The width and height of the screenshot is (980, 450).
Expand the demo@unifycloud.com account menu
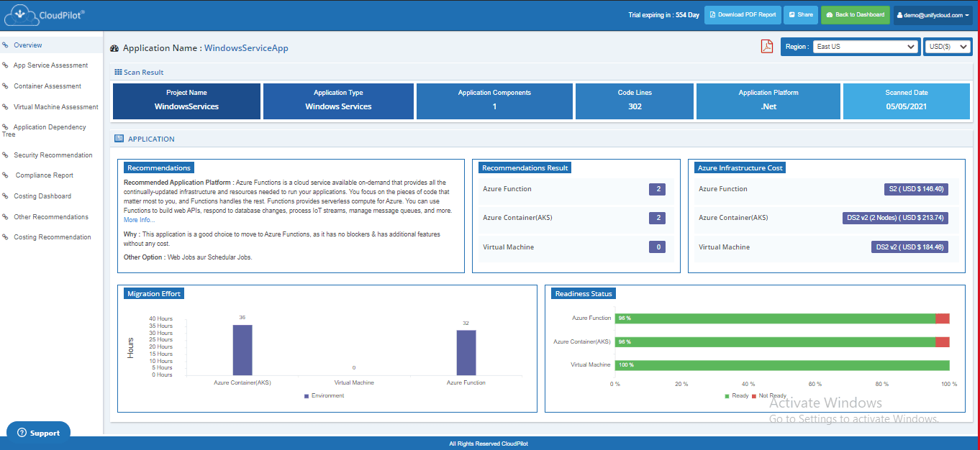[x=933, y=14]
